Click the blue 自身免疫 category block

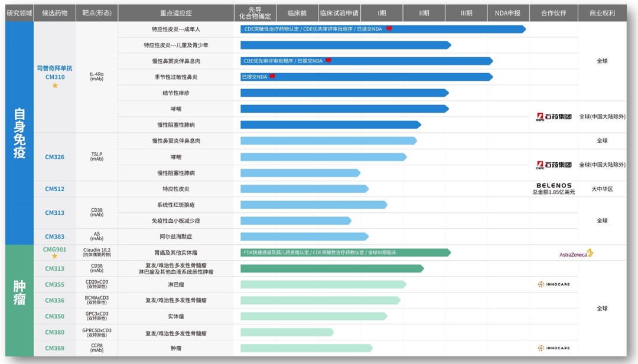[x=19, y=133]
